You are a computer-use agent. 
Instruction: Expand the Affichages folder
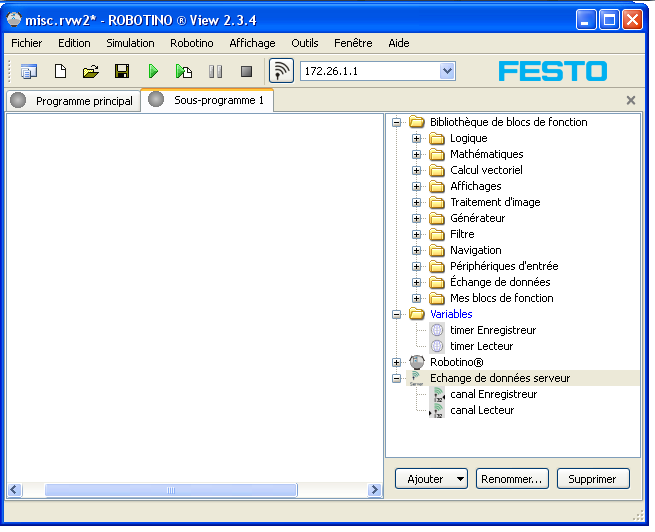(x=416, y=186)
